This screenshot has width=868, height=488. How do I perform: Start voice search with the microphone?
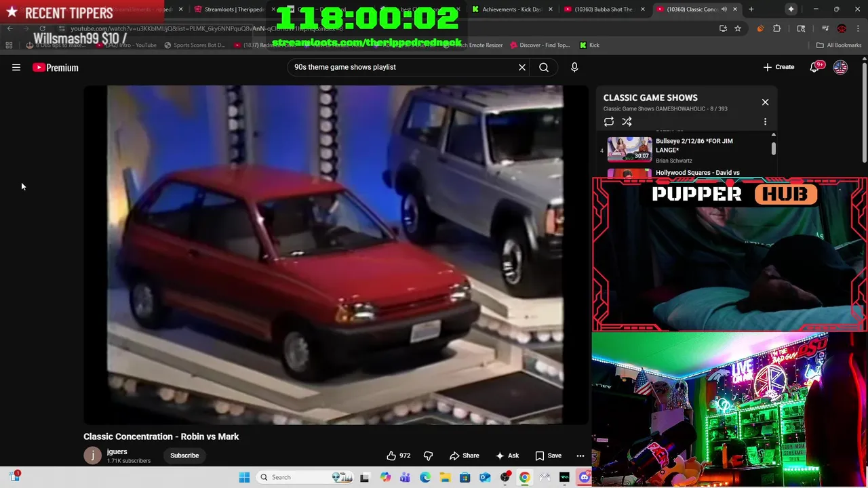pyautogui.click(x=574, y=67)
